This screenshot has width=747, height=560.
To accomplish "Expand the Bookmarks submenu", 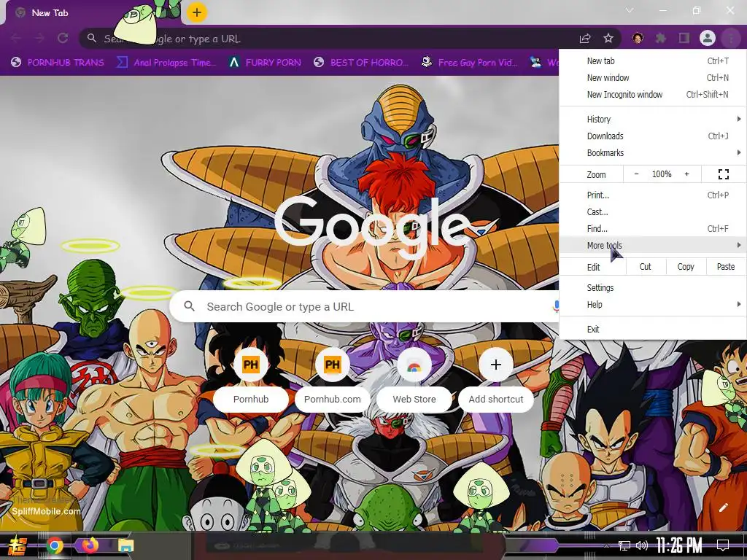I will pos(653,153).
